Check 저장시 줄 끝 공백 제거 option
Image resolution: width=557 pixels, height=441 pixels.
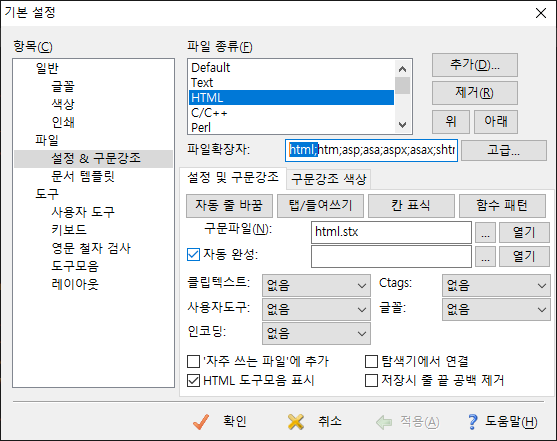click(371, 381)
